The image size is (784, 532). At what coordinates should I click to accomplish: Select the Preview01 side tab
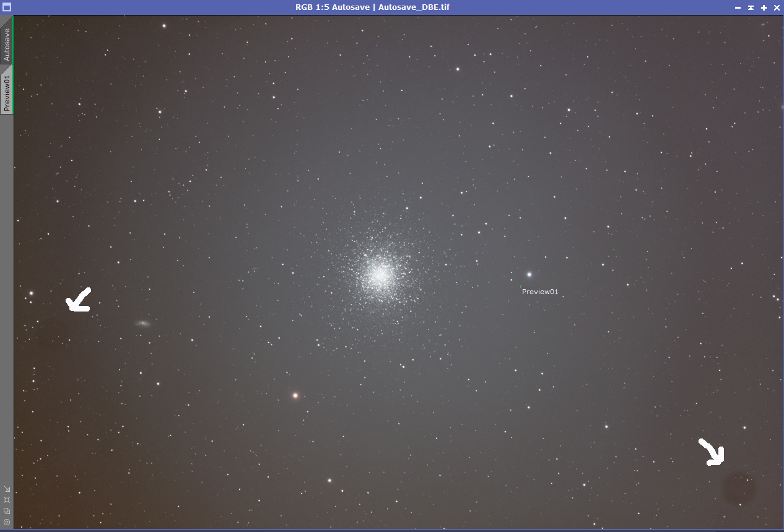coord(7,90)
